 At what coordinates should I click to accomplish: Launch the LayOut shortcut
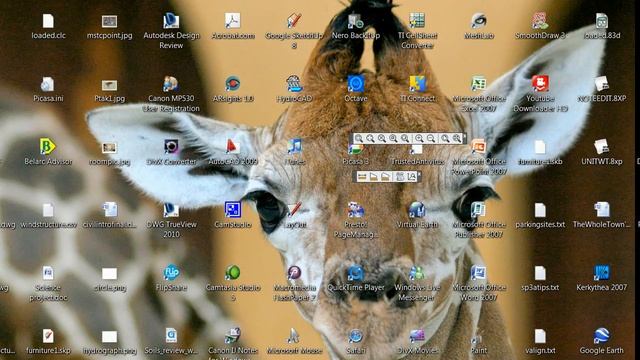294,210
